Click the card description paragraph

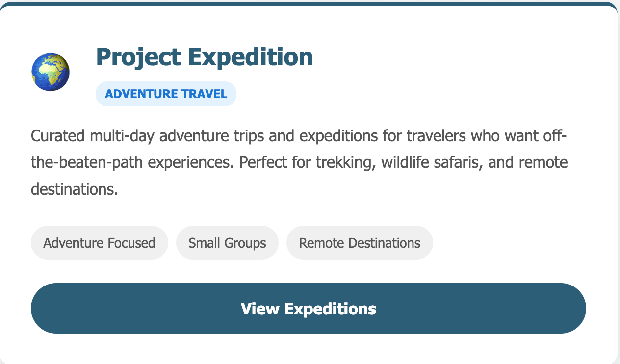click(x=299, y=162)
